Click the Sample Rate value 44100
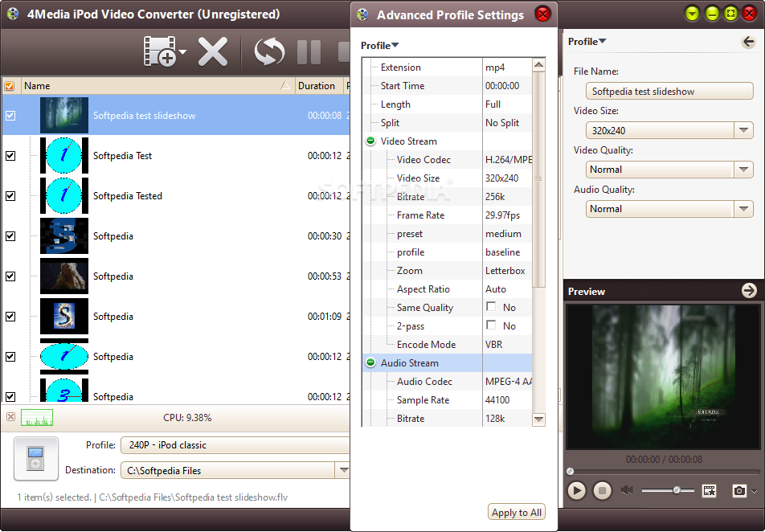This screenshot has width=765, height=532. (x=497, y=399)
